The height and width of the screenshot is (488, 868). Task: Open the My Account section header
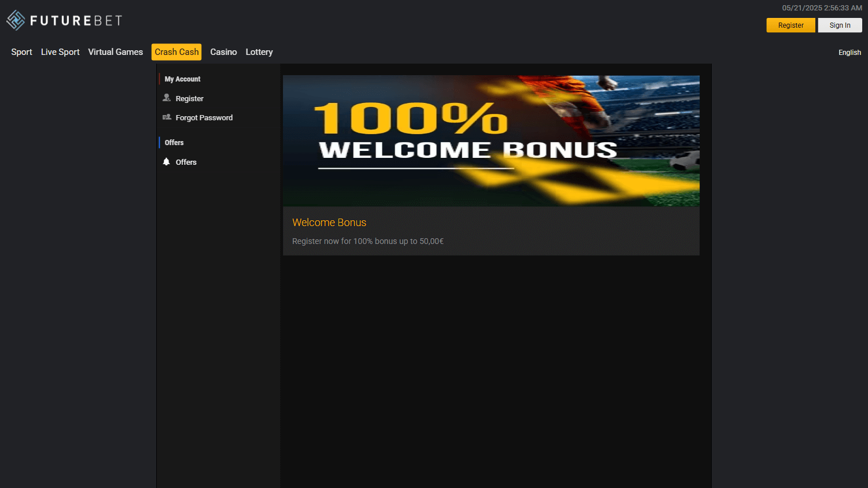click(x=182, y=79)
